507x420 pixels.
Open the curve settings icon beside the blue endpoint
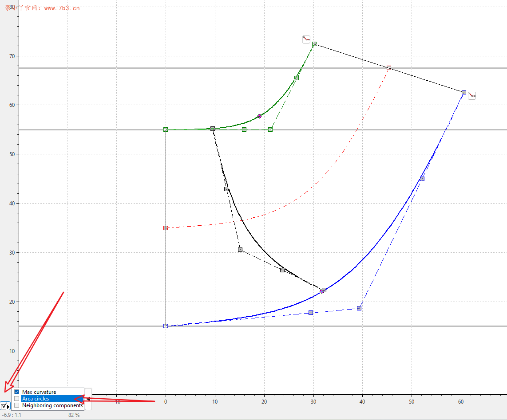(472, 95)
